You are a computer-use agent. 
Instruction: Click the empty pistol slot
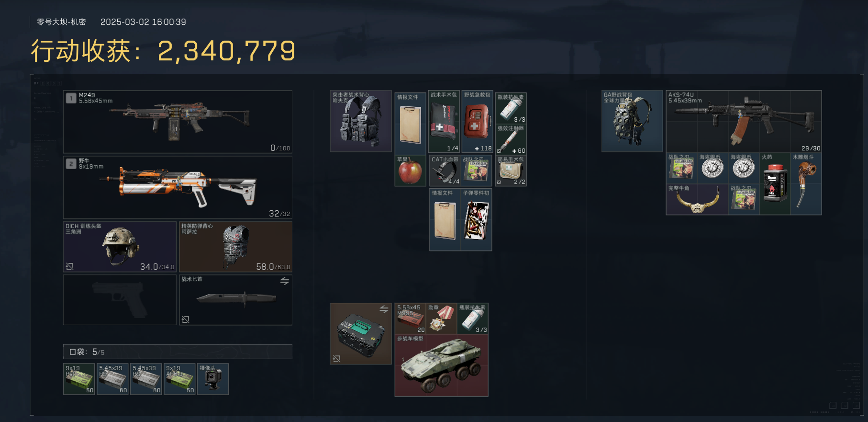coord(120,300)
